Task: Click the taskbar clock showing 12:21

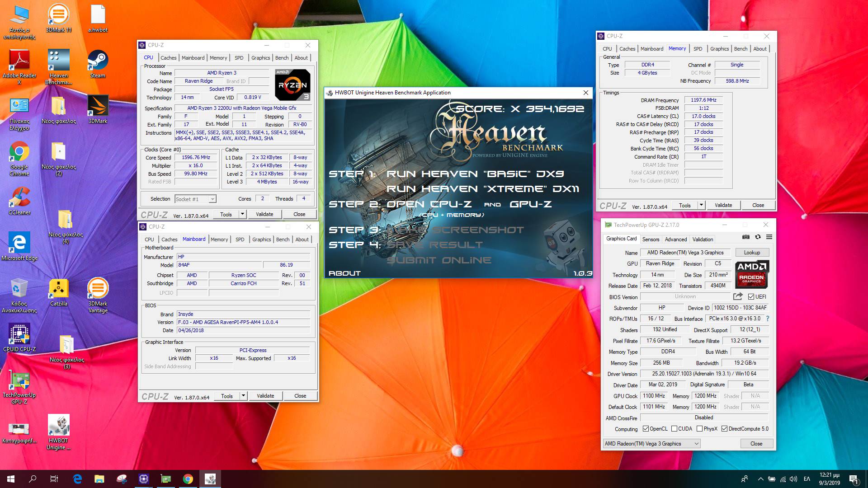Action: click(x=829, y=479)
